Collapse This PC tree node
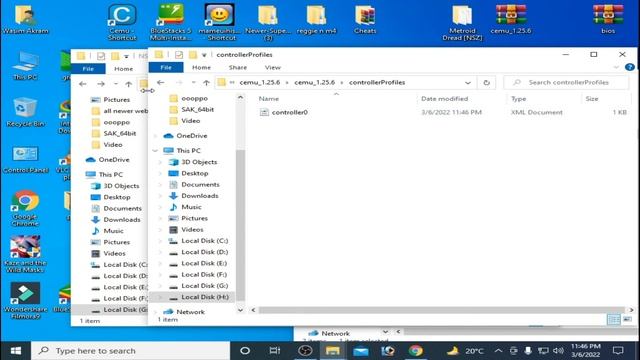 pos(155,151)
